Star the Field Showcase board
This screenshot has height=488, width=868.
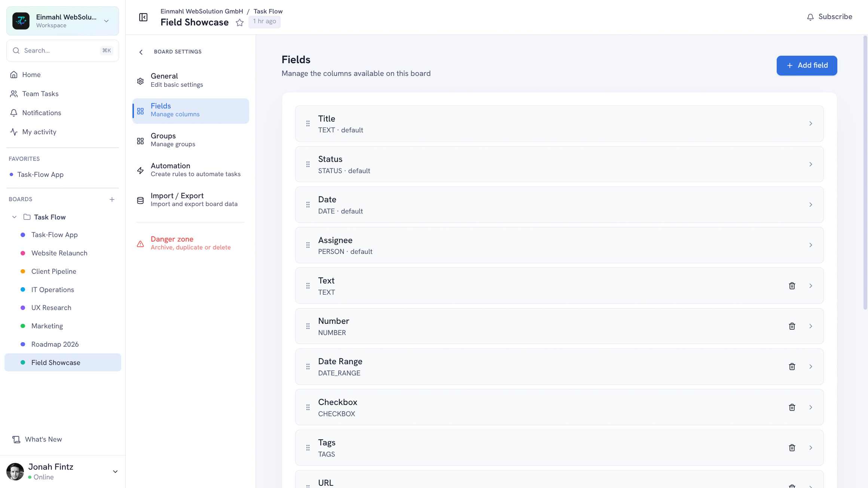coord(239,23)
